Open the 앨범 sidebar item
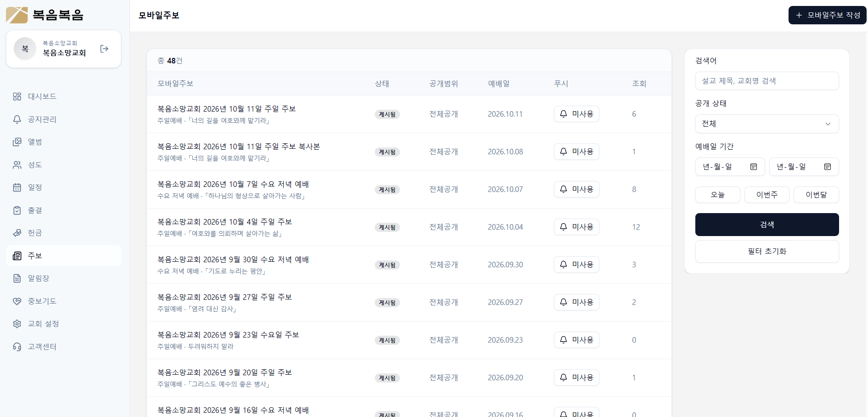Viewport: 868px width, 417px height. pyautogui.click(x=63, y=142)
